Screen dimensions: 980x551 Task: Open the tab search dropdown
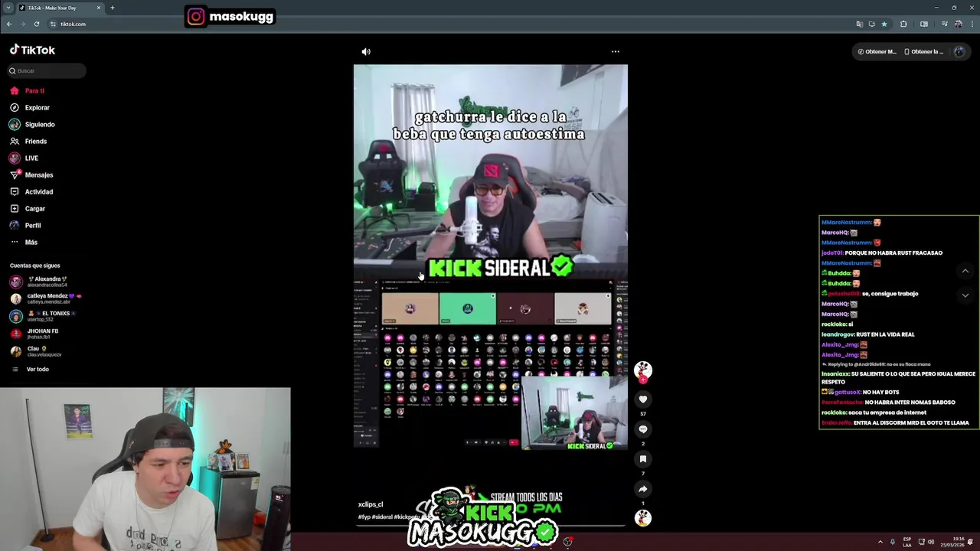(x=8, y=8)
